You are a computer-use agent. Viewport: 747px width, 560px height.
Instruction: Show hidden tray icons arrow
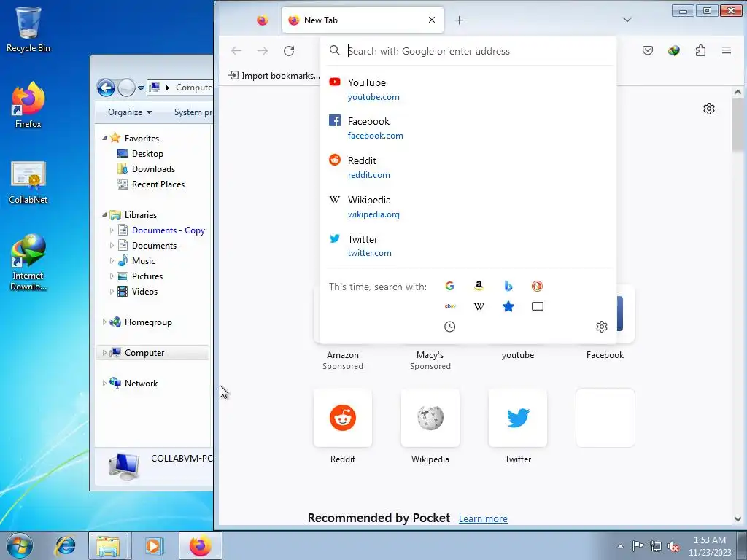click(620, 547)
